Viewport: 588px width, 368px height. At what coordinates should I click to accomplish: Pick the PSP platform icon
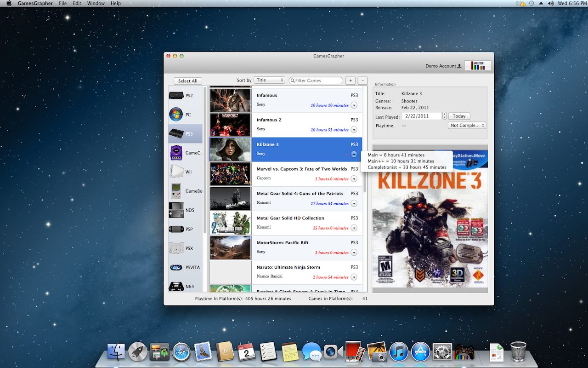(x=176, y=229)
